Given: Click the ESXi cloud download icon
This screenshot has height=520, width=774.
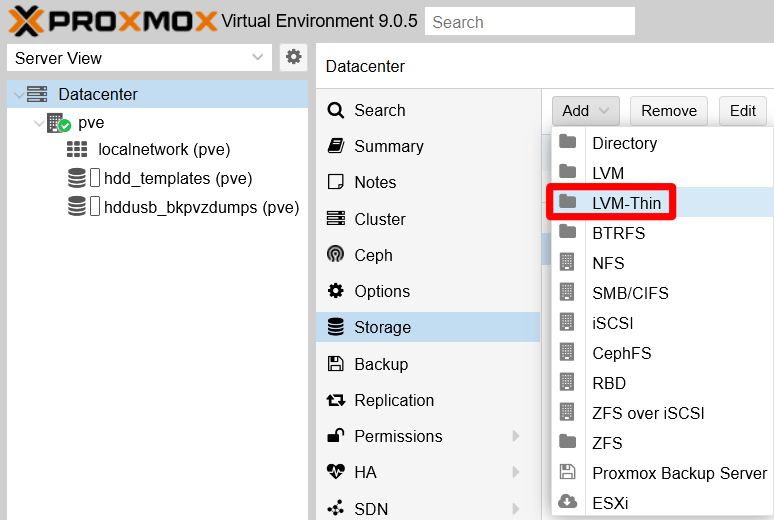Looking at the screenshot, I should (568, 502).
